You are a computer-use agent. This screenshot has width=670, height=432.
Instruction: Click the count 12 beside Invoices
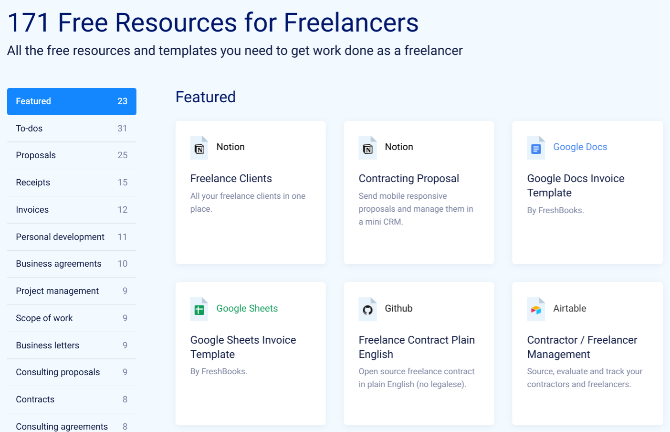(122, 210)
